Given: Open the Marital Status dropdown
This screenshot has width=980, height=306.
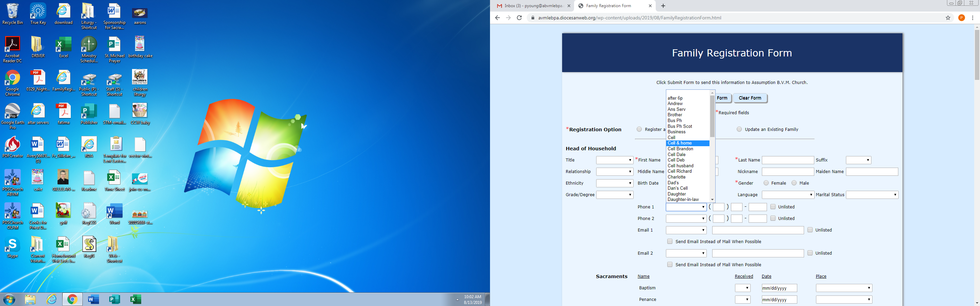Looking at the screenshot, I should [x=872, y=195].
